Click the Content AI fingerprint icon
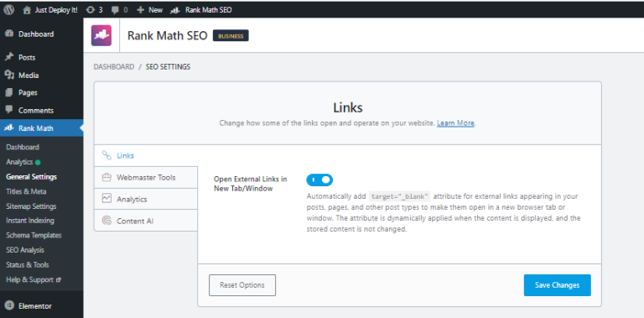644x318 pixels. [106, 221]
